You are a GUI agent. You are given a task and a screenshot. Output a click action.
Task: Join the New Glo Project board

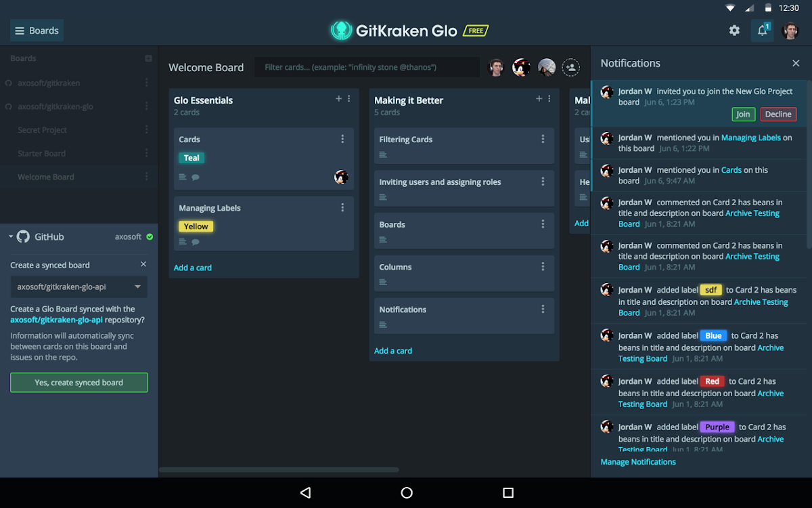pos(743,114)
